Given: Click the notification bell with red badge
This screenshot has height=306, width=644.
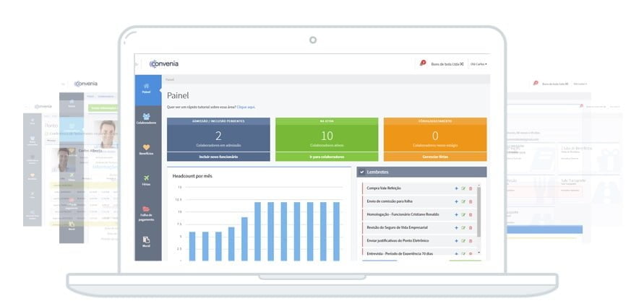Looking at the screenshot, I should click(423, 64).
